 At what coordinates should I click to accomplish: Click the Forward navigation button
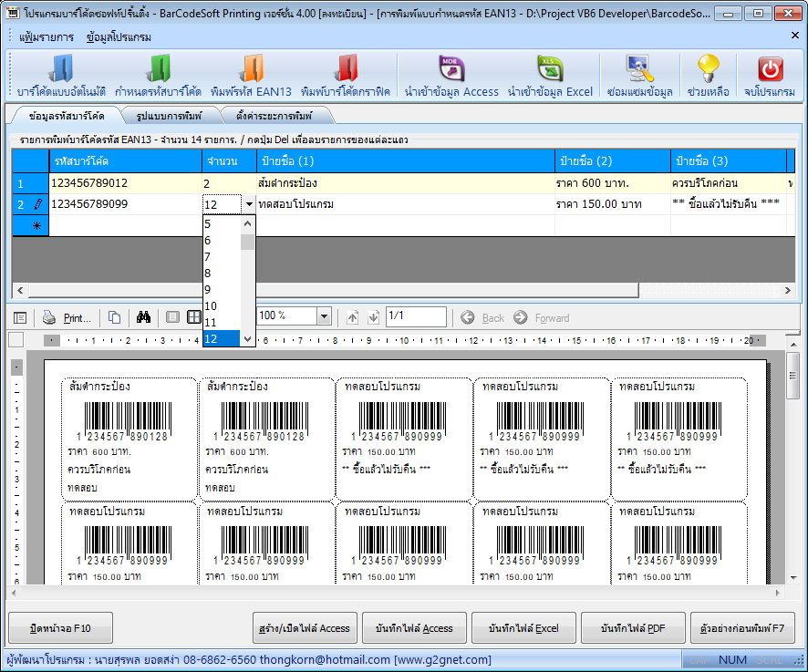pyautogui.click(x=542, y=318)
